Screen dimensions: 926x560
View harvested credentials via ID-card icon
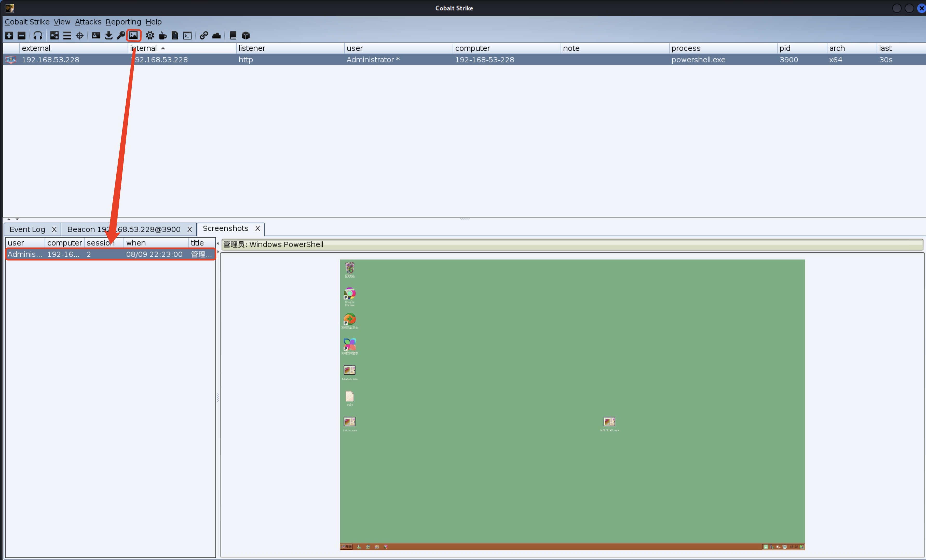(96, 35)
